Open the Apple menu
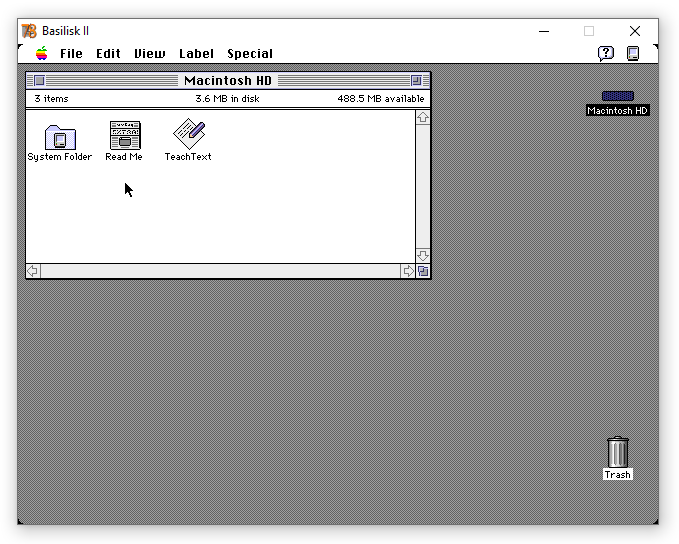The width and height of the screenshot is (679, 544). [42, 53]
